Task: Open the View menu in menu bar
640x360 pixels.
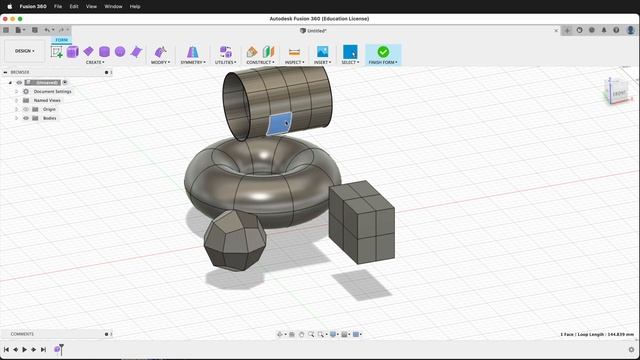Action: [91, 7]
